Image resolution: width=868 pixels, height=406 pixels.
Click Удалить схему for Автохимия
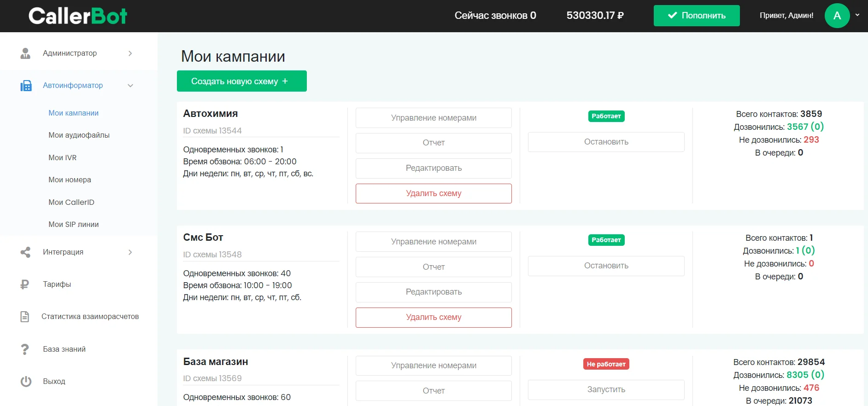(x=434, y=193)
